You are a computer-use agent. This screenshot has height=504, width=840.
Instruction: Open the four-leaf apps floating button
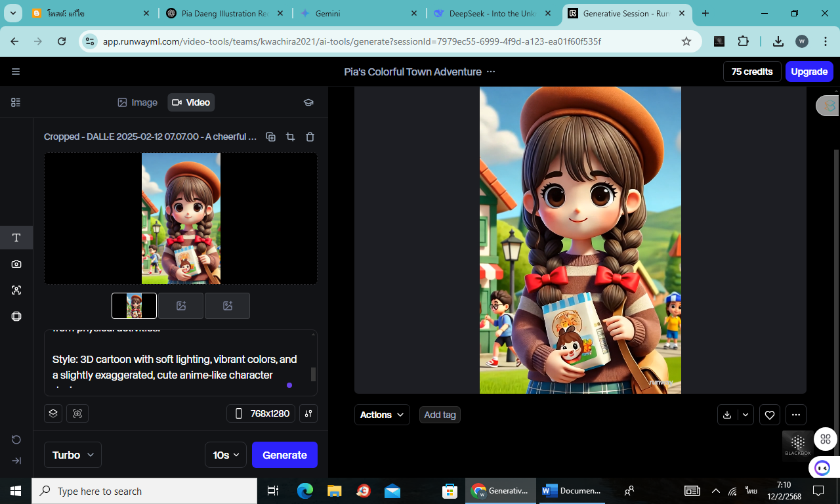coord(825,439)
